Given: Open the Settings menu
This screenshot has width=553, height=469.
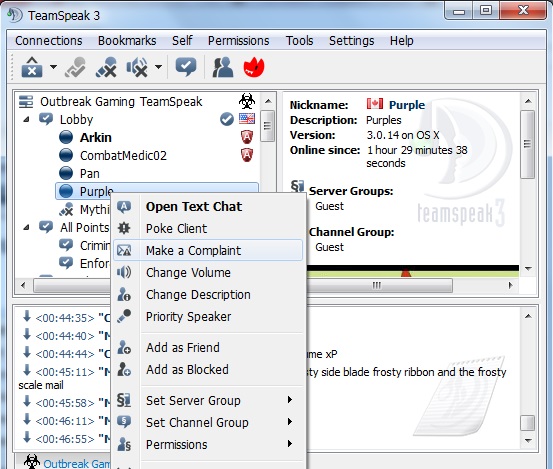Looking at the screenshot, I should 351,41.
